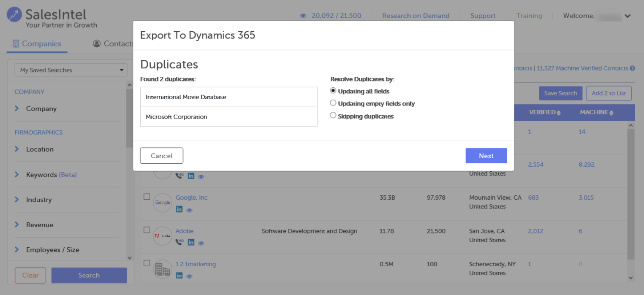Open Research on Demand
This screenshot has width=644, height=295.
click(x=416, y=16)
